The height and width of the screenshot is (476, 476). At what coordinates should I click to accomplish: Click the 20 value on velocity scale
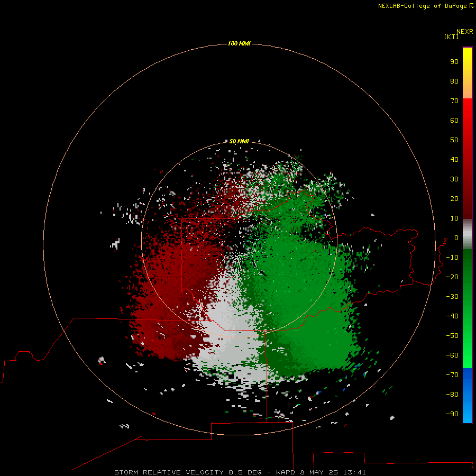coord(454,198)
